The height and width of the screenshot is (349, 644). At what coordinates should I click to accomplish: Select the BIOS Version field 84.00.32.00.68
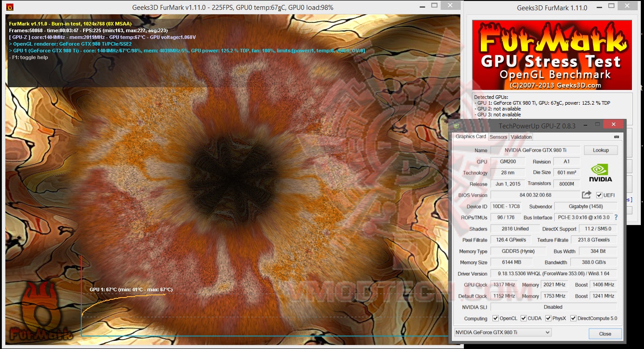point(535,195)
